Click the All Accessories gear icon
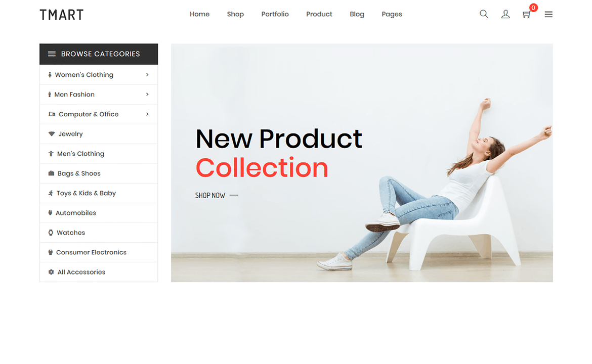Screen dimensions: 592x364 click(x=51, y=272)
